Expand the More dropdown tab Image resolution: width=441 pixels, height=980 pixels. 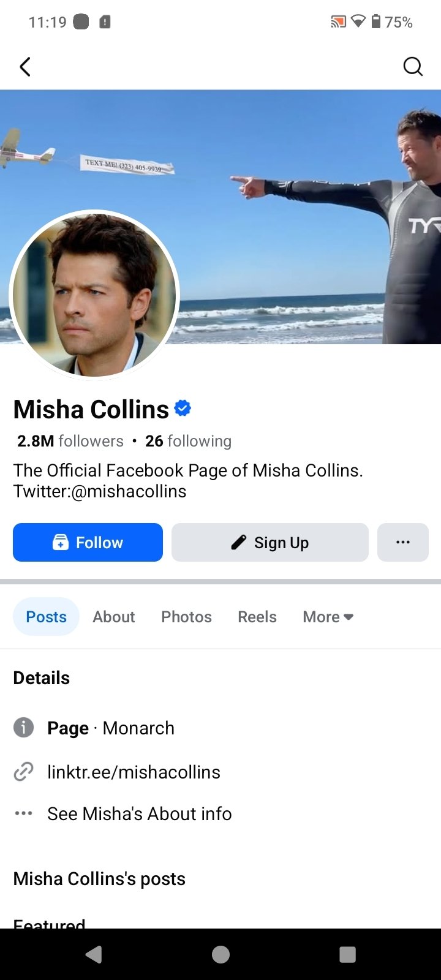(328, 617)
